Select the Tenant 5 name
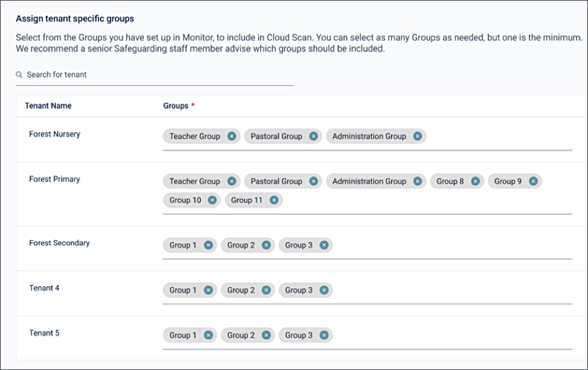The width and height of the screenshot is (588, 370). click(x=44, y=333)
